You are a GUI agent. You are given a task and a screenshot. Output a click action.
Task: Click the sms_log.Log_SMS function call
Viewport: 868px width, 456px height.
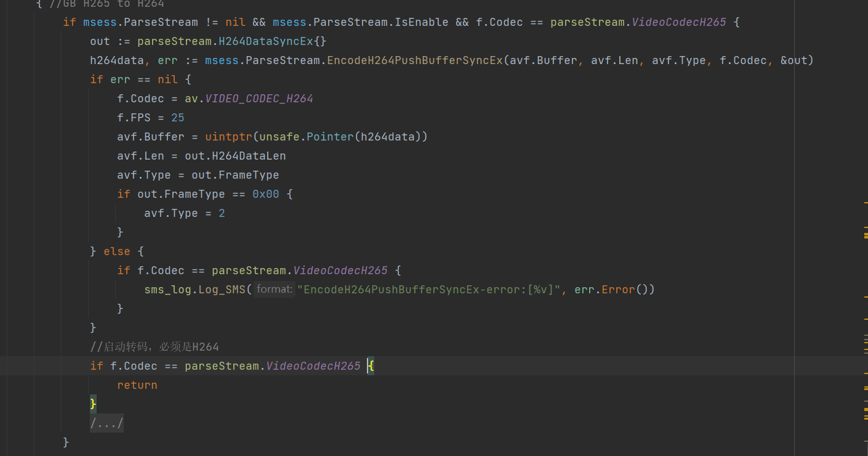(x=195, y=290)
